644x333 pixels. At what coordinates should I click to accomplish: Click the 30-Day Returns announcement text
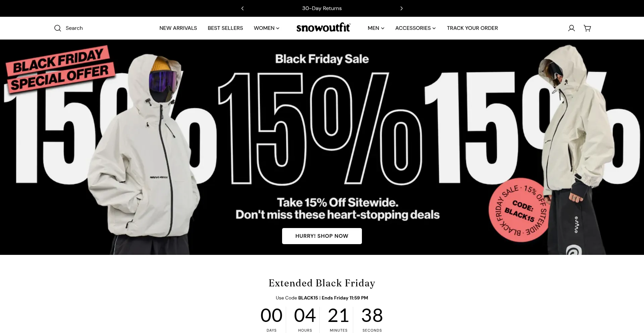[x=322, y=8]
